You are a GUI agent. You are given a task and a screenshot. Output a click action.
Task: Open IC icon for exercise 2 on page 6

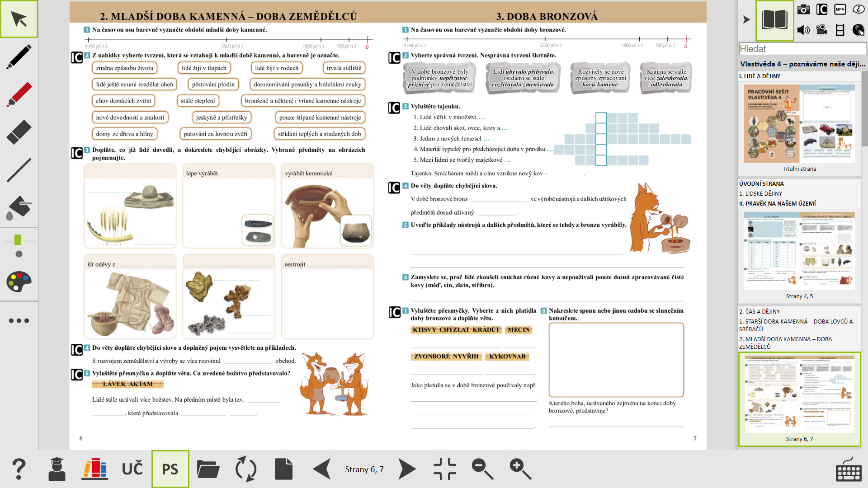(x=77, y=57)
